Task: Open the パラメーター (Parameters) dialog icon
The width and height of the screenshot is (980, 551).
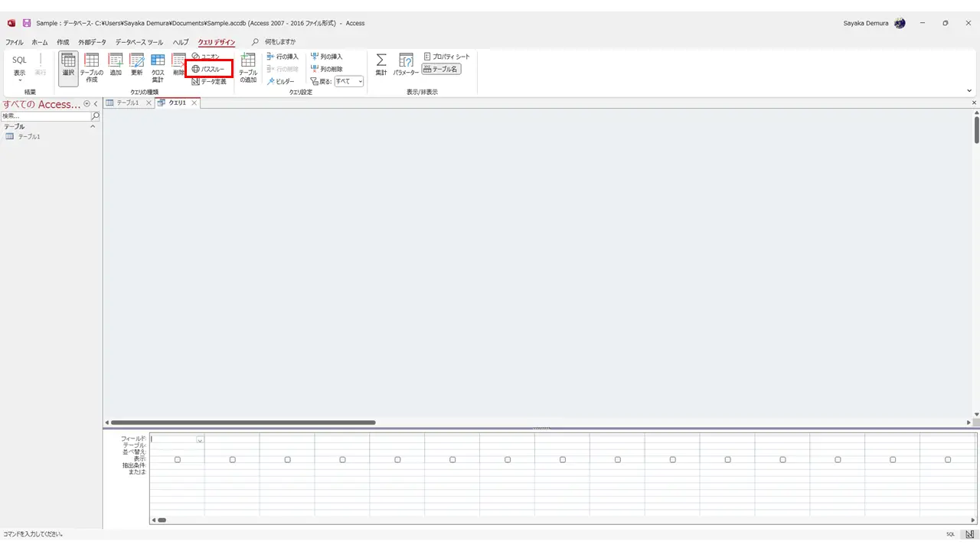Action: (406, 65)
